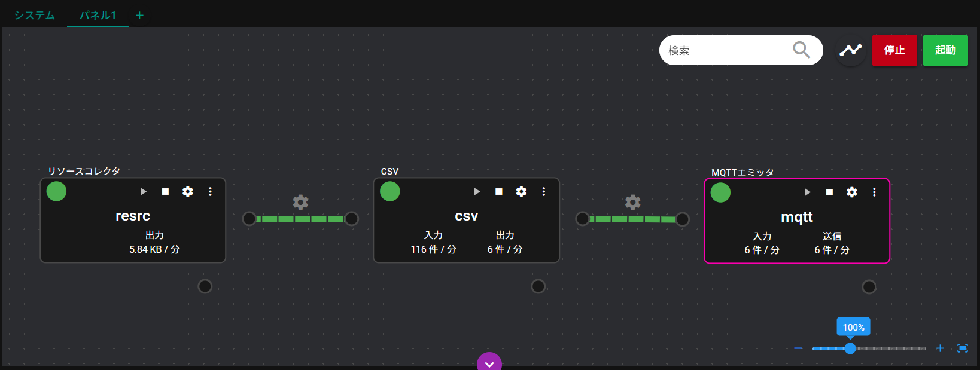Open three-dot menu on mqtt node

point(874,192)
